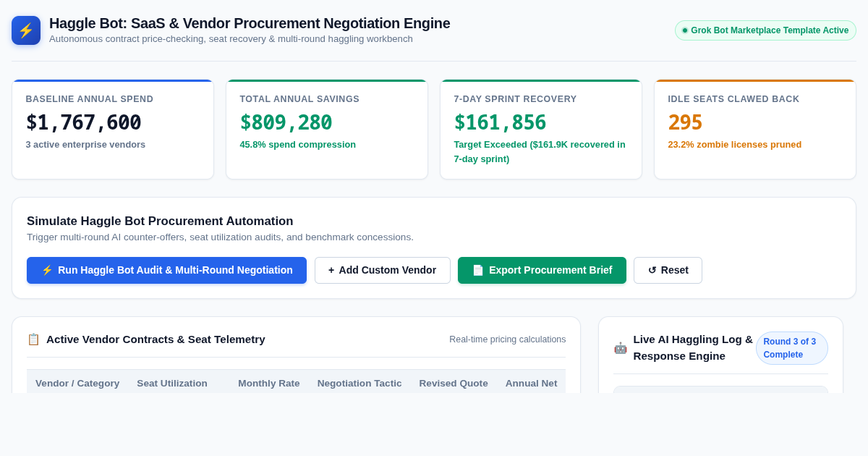
Task: Click the Vendor / Category column header
Action: pyautogui.click(x=77, y=383)
